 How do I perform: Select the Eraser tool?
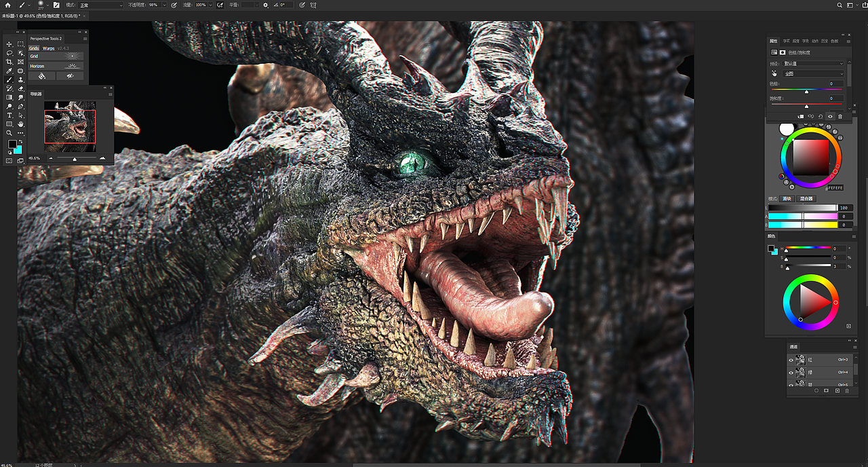(x=20, y=88)
